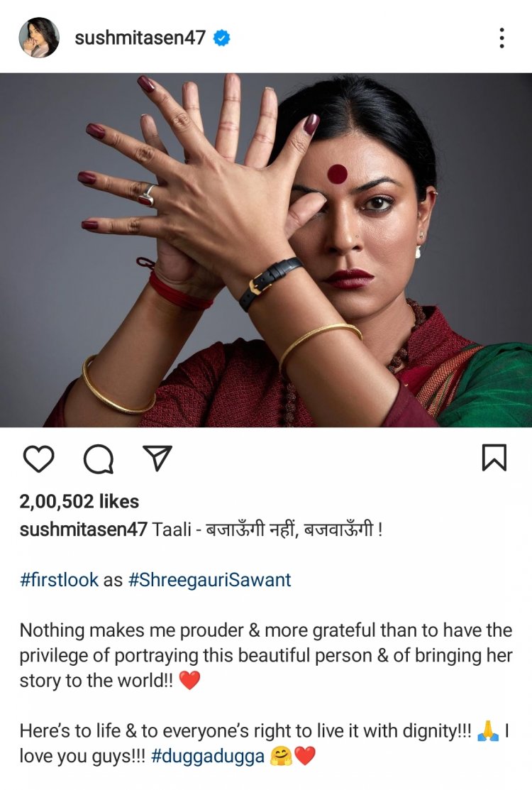Open the #duggadugga hashtag
The width and height of the screenshot is (532, 790).
pos(207,756)
